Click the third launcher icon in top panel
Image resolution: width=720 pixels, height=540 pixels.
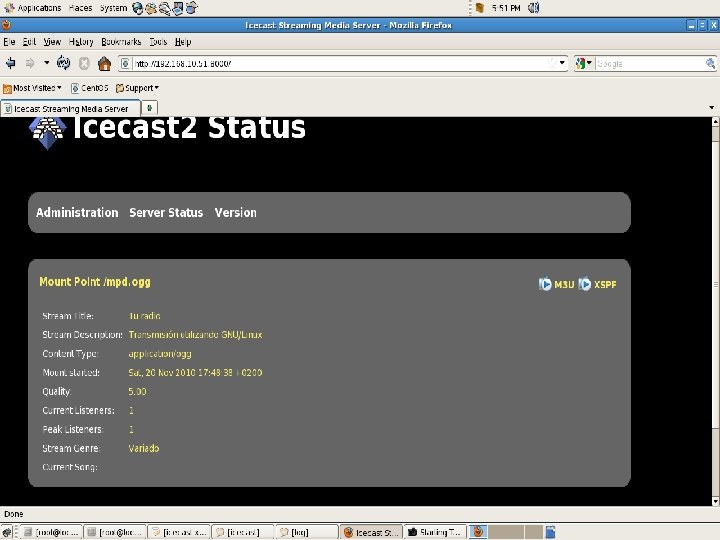(x=164, y=8)
